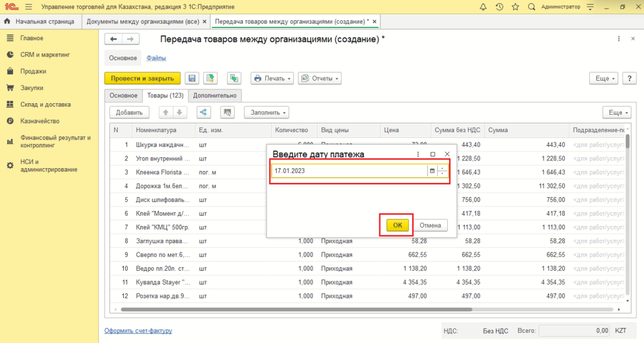644x343 pixels.
Task: Maximize the Введите дату платежа dialog
Action: pos(433,154)
